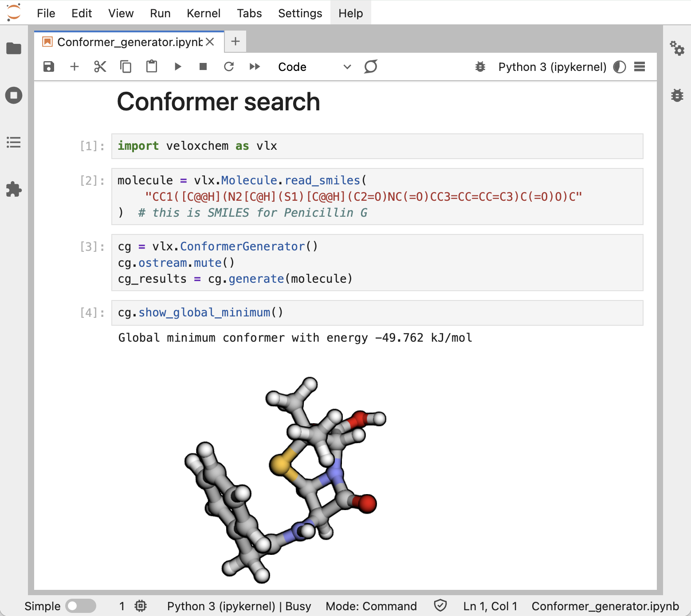691x616 pixels.
Task: Open the file browser sidebar
Action: point(14,48)
